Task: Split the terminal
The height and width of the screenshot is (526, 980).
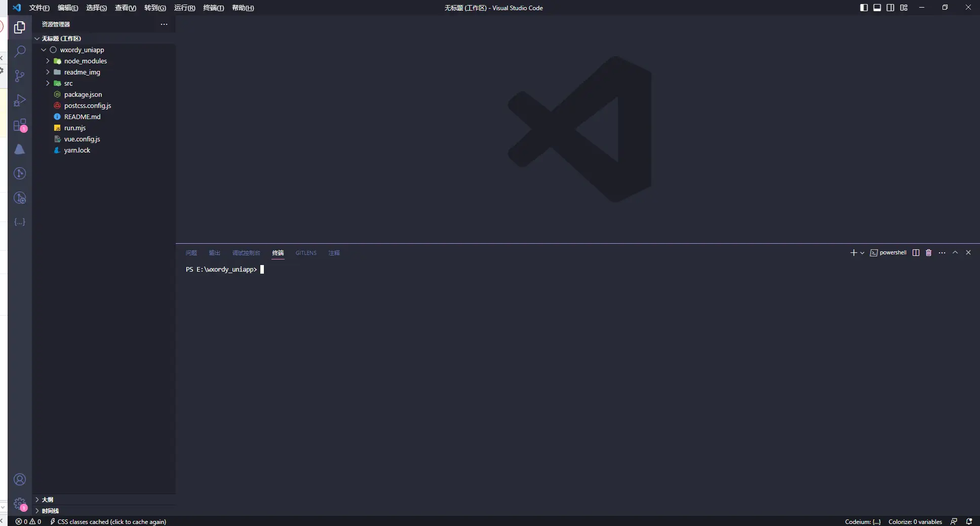Action: coord(916,252)
